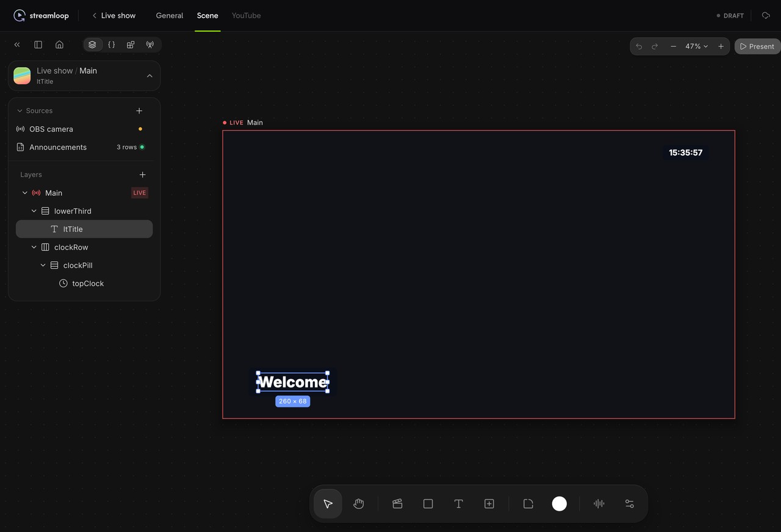This screenshot has width=781, height=532.
Task: Open the audio waveform controls
Action: [599, 503]
